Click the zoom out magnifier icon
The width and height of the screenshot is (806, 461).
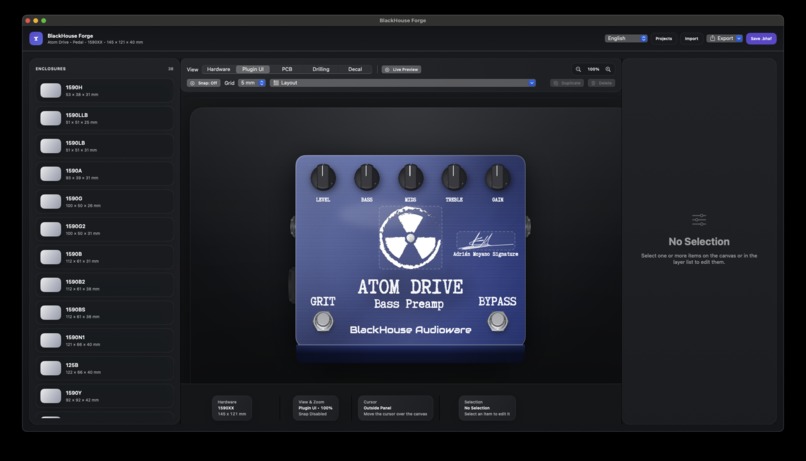click(578, 69)
